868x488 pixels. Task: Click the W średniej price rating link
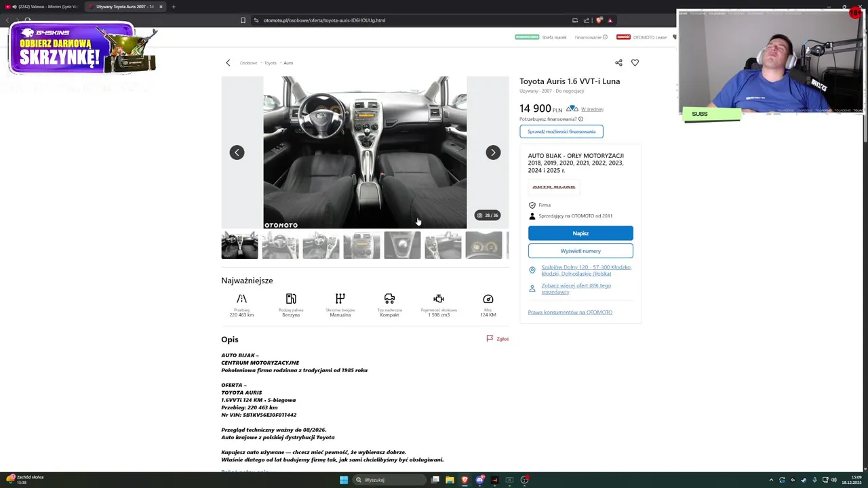point(592,109)
